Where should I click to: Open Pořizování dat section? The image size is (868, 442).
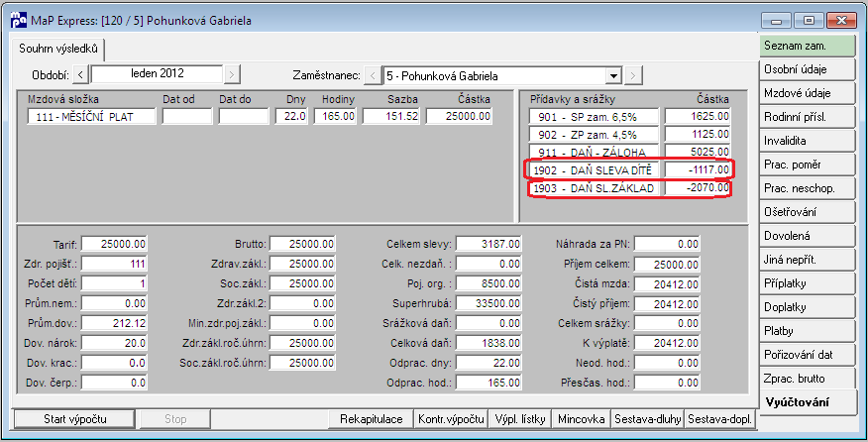pos(808,355)
